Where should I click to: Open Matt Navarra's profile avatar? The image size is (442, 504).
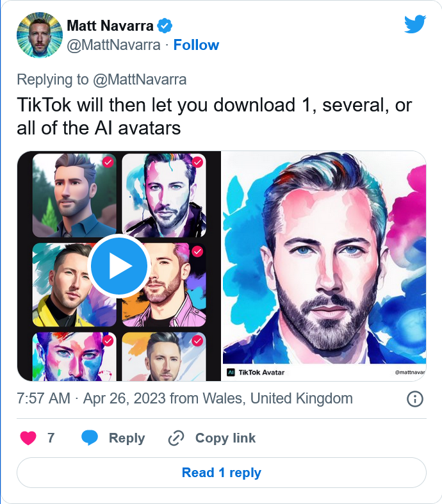[x=40, y=35]
